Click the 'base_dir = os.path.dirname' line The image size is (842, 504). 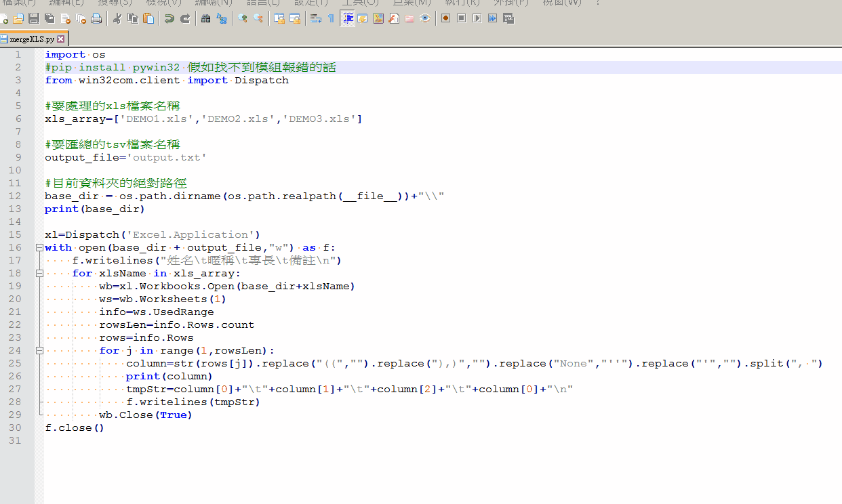click(245, 196)
